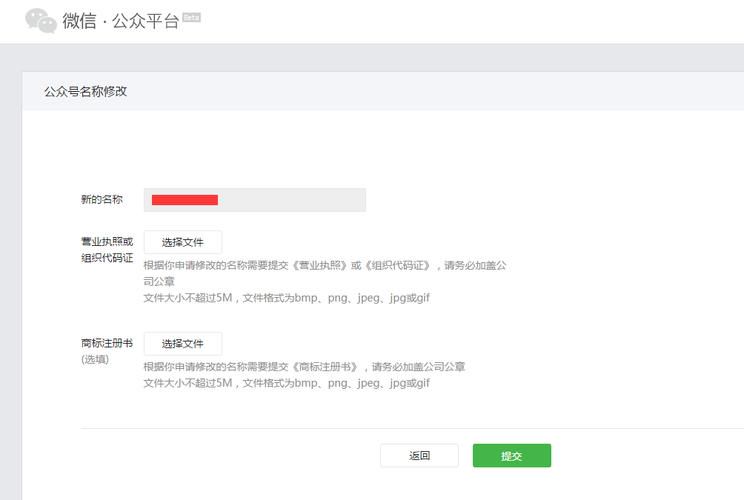Choose file for 商标注册书

point(183,343)
